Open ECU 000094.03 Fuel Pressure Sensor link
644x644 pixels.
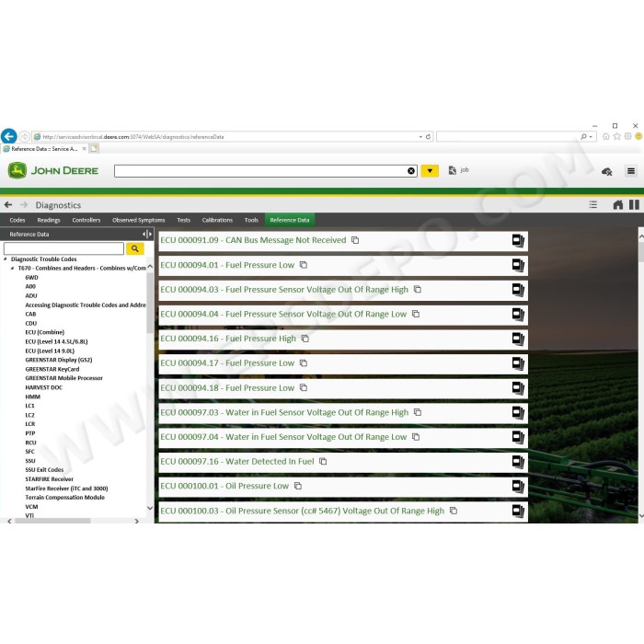pos(284,290)
